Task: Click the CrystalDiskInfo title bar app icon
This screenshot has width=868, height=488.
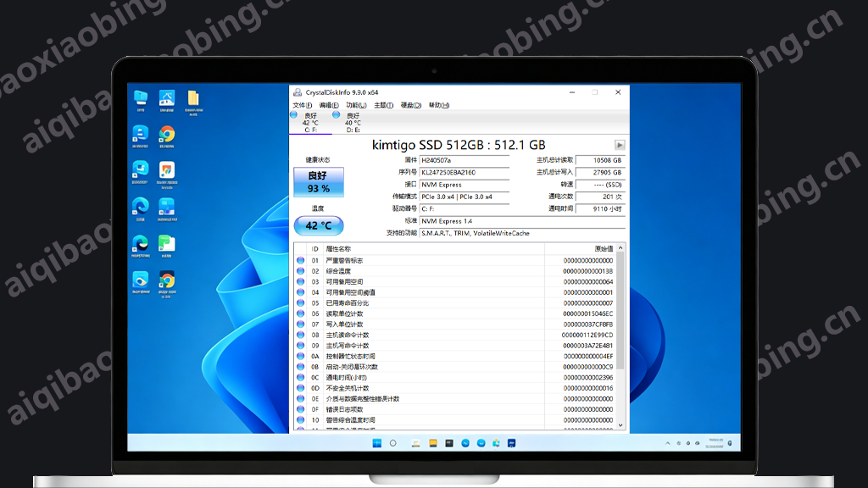Action: (x=298, y=92)
